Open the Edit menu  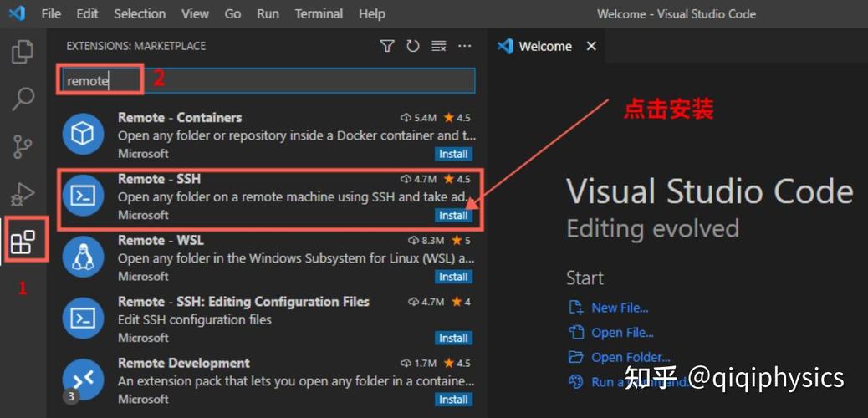pyautogui.click(x=87, y=14)
